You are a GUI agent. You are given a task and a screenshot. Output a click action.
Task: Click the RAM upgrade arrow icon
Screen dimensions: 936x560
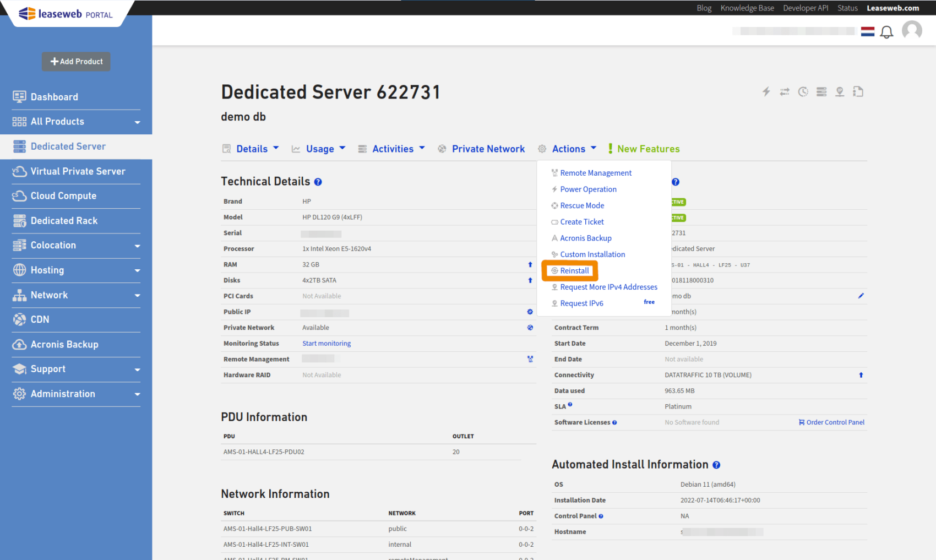click(x=530, y=264)
